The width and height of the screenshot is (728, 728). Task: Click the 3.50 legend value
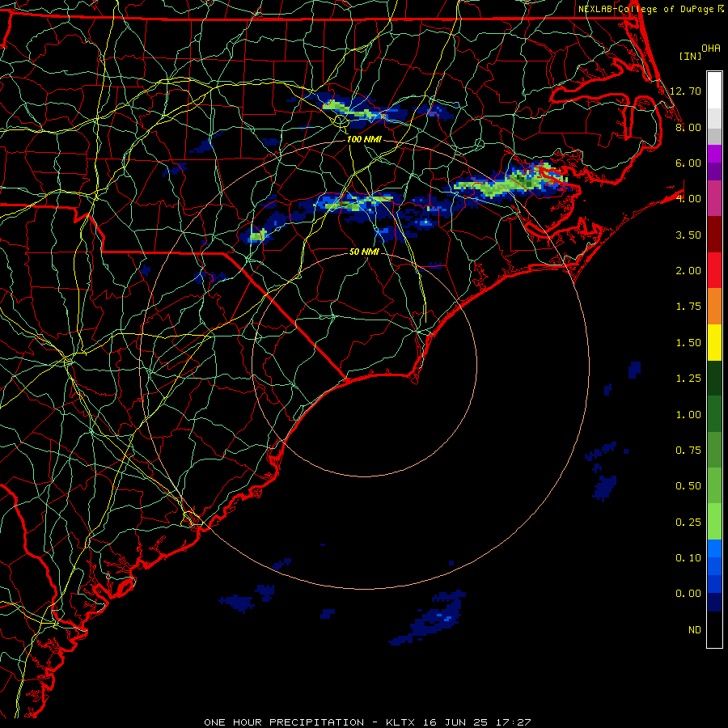point(688,235)
